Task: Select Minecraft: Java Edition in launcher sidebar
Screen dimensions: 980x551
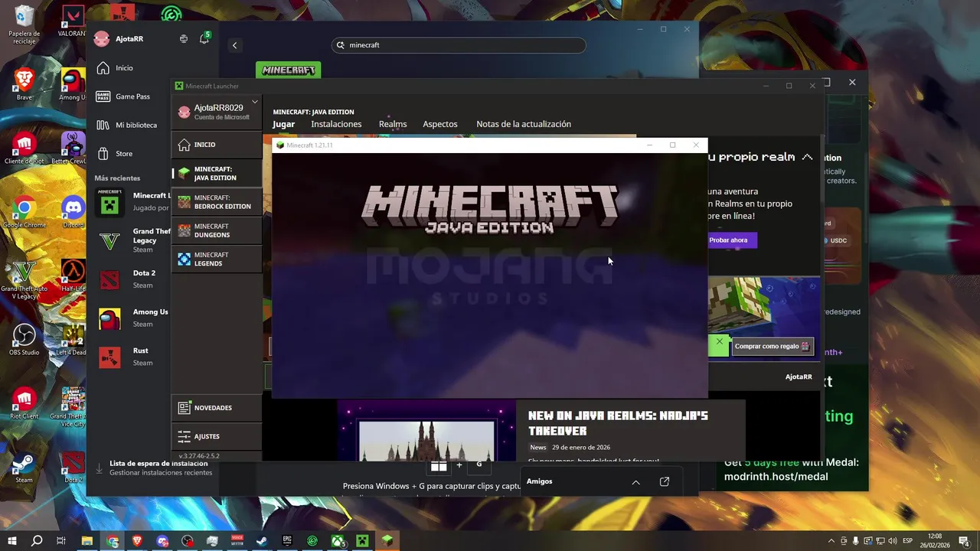Action: 217,174
